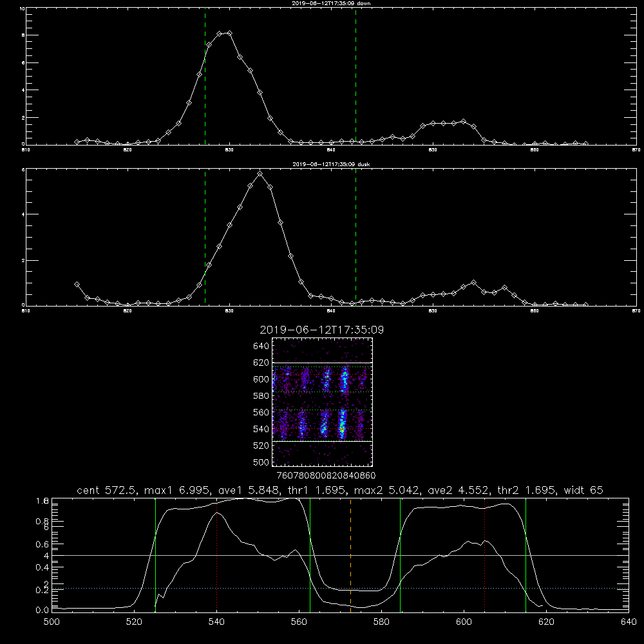The height and width of the screenshot is (644, 644).
Task: Click the dusk plot title text
Action: pos(331,164)
